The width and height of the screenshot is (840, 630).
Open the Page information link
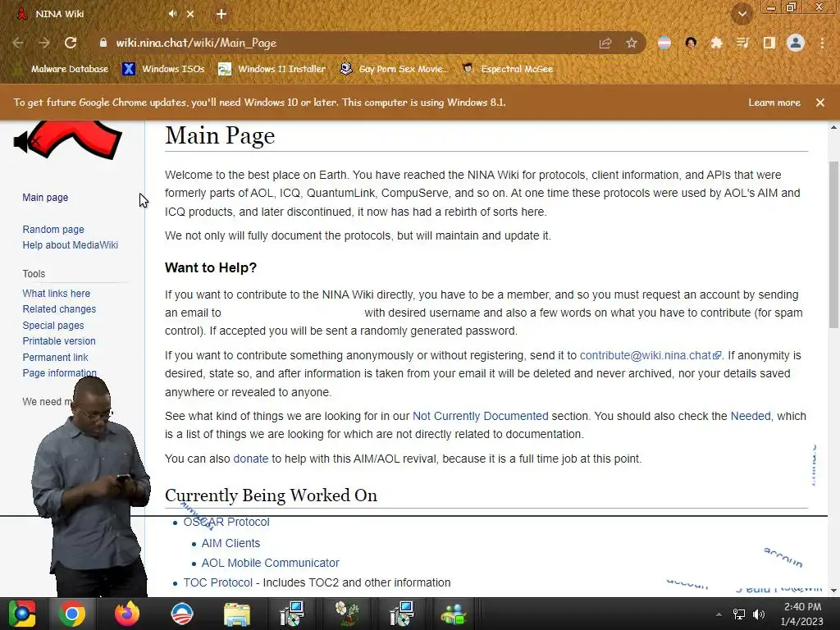[59, 373]
